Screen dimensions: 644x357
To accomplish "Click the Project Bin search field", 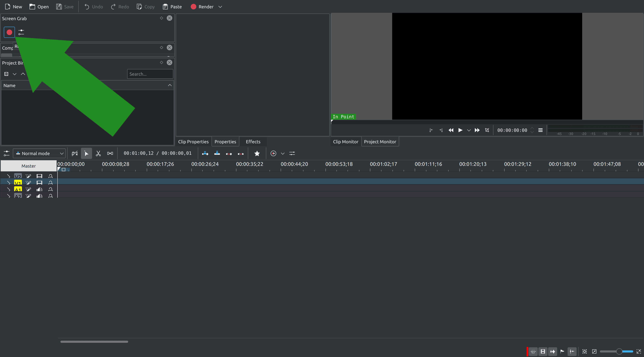I will (150, 74).
